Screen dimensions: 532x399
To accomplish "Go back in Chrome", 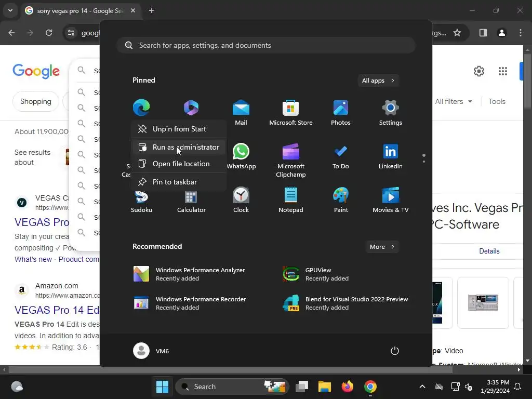I will click(11, 33).
